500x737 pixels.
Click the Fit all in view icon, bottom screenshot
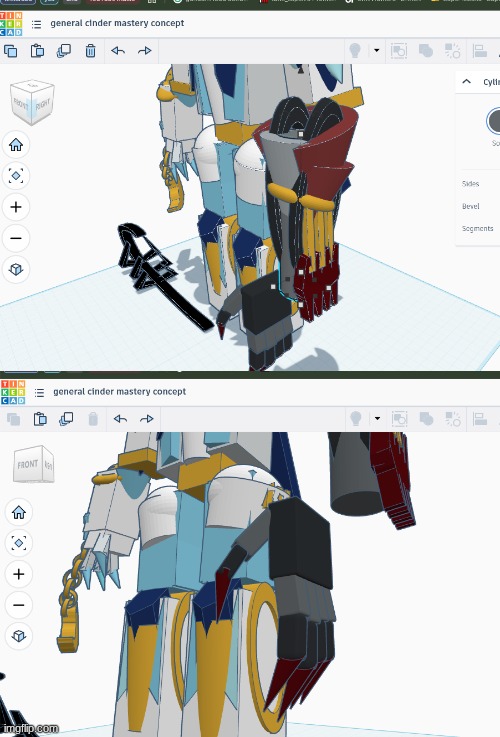(19, 543)
